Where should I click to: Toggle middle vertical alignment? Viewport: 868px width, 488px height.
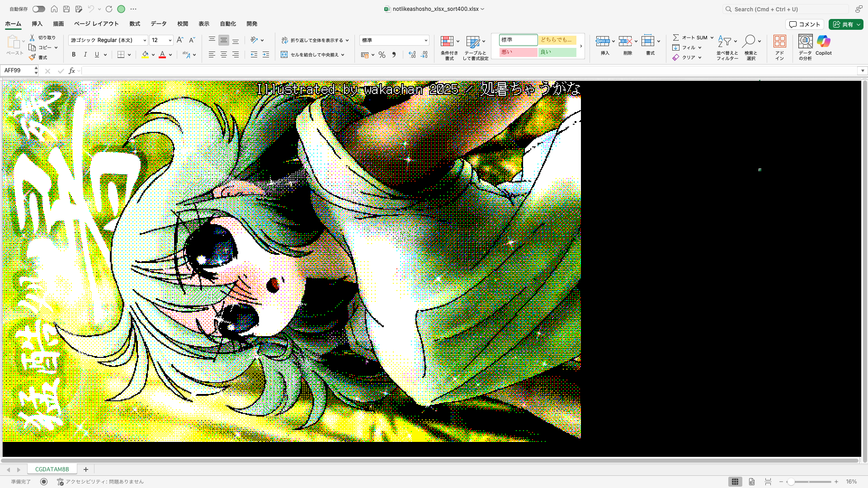224,40
